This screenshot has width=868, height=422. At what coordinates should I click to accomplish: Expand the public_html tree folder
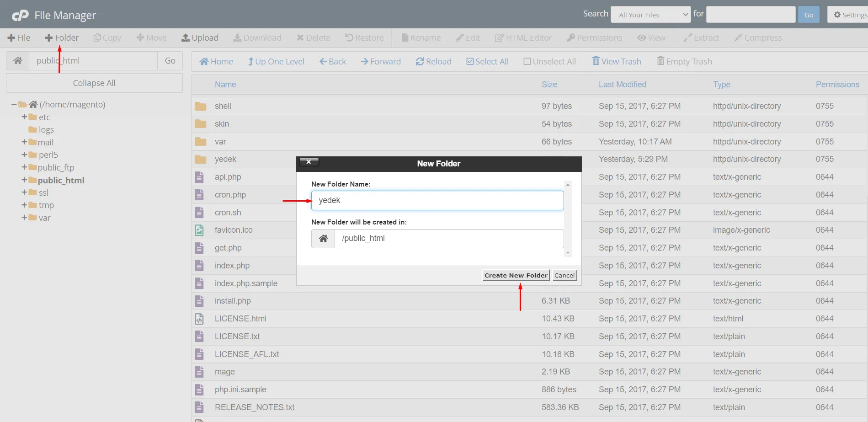pos(24,180)
